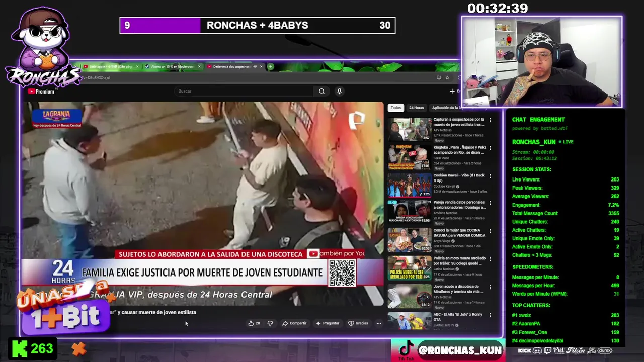Screen dimensions: 644x362
Task: Open options menu for COCINA BASURA video
Action: (490, 231)
